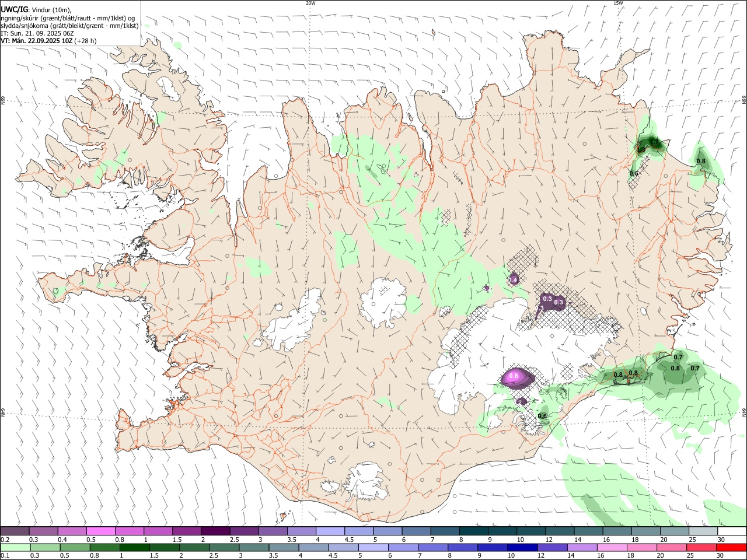Click the black 0.6 label south of Vatnajökull

[542, 416]
